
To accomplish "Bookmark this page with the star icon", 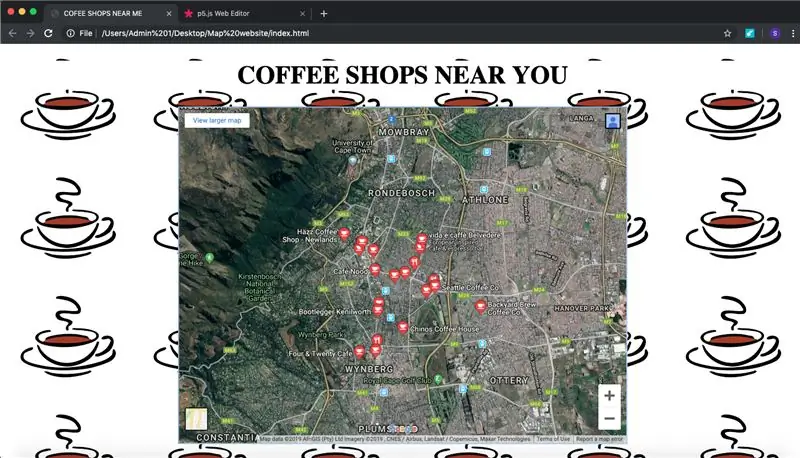I will [728, 33].
